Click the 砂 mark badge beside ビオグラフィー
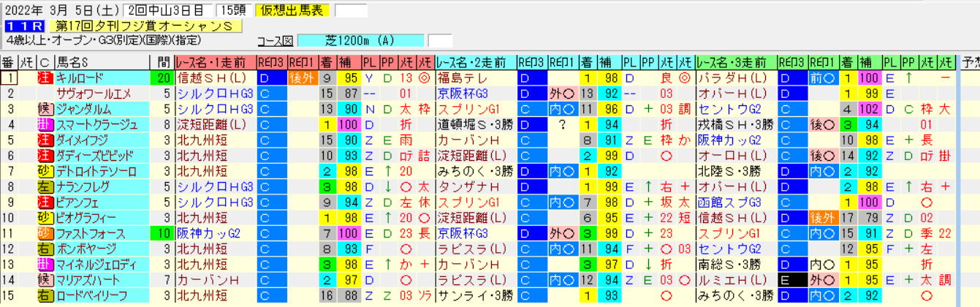980x307 pixels. click(44, 218)
